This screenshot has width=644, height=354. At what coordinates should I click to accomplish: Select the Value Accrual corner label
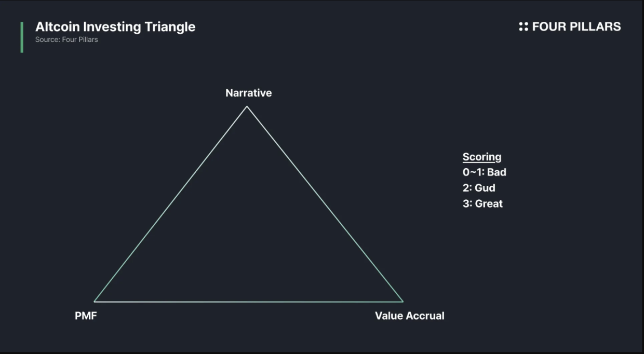[x=409, y=316]
